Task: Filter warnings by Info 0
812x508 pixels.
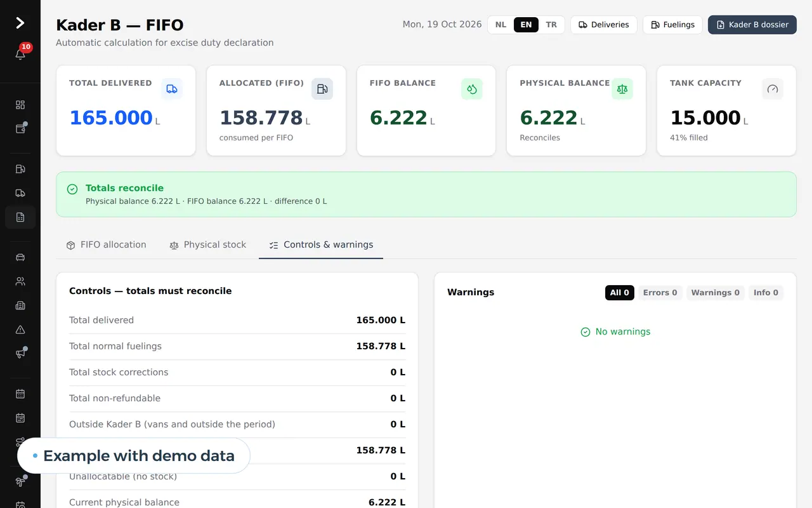Action: [766, 293]
